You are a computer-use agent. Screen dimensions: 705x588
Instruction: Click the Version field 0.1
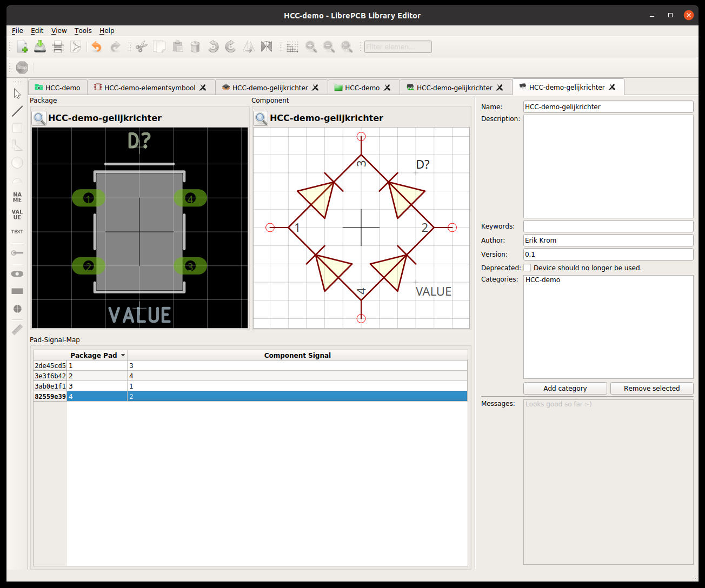point(608,254)
